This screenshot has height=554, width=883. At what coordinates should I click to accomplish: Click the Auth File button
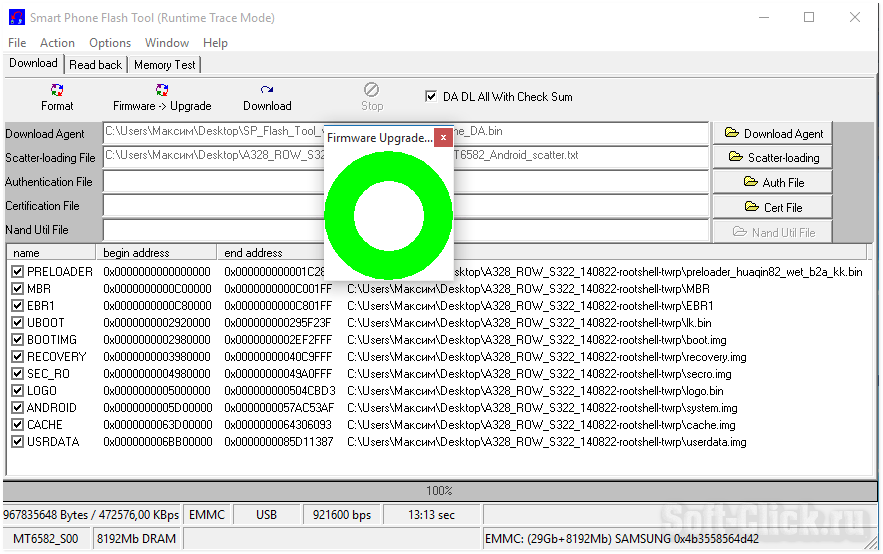click(x=773, y=182)
